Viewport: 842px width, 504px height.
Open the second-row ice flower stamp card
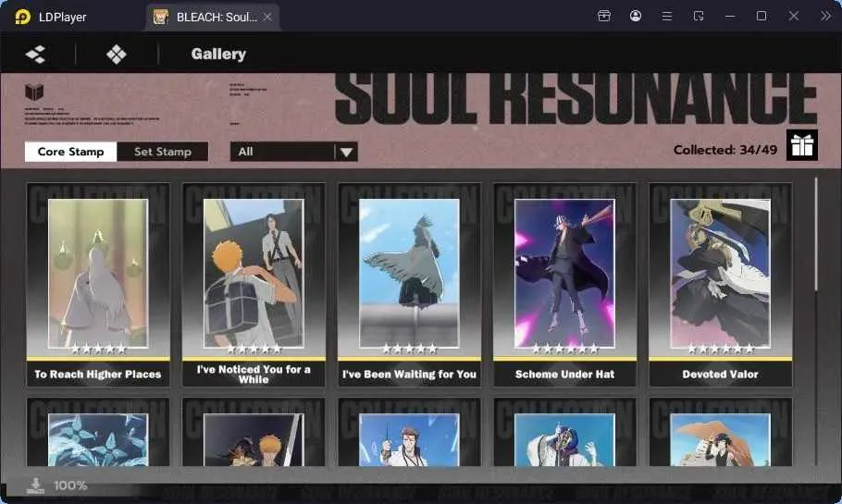[x=98, y=432]
